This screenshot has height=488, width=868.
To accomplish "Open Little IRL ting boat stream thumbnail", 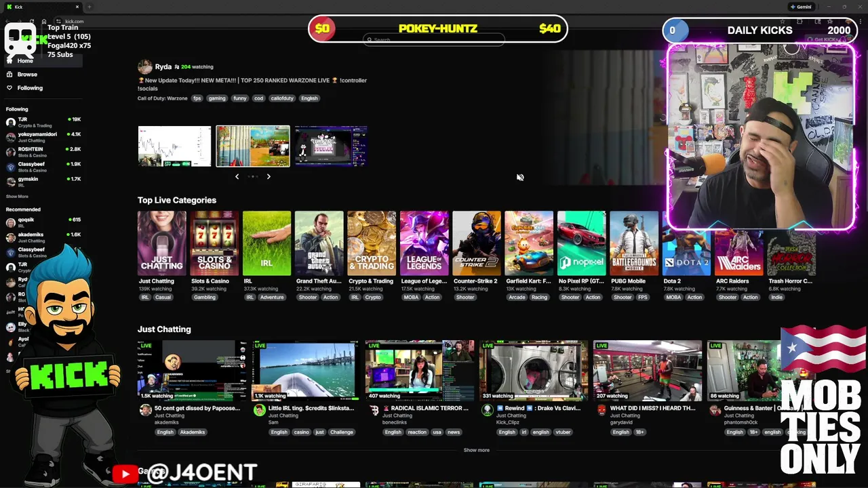I will 306,371.
